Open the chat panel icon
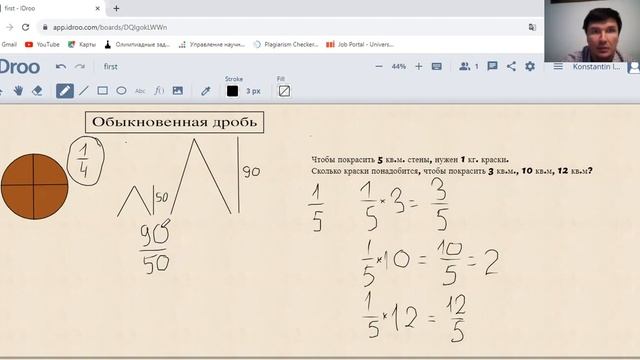 click(493, 67)
